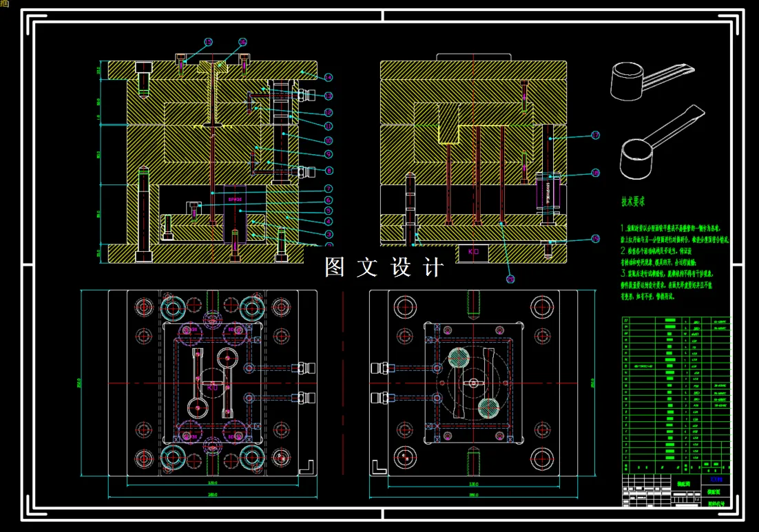Select part balloon number 20
Viewport: 759px width, 532px height.
[510, 279]
